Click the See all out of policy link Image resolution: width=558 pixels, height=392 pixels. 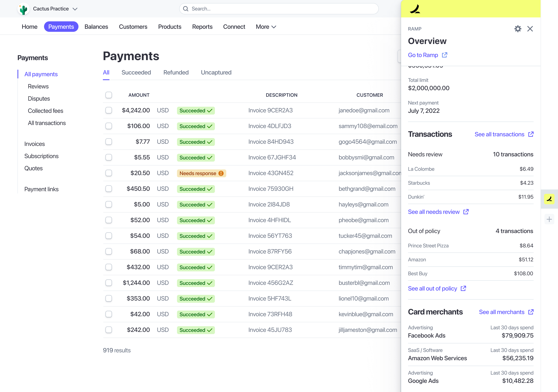(433, 288)
